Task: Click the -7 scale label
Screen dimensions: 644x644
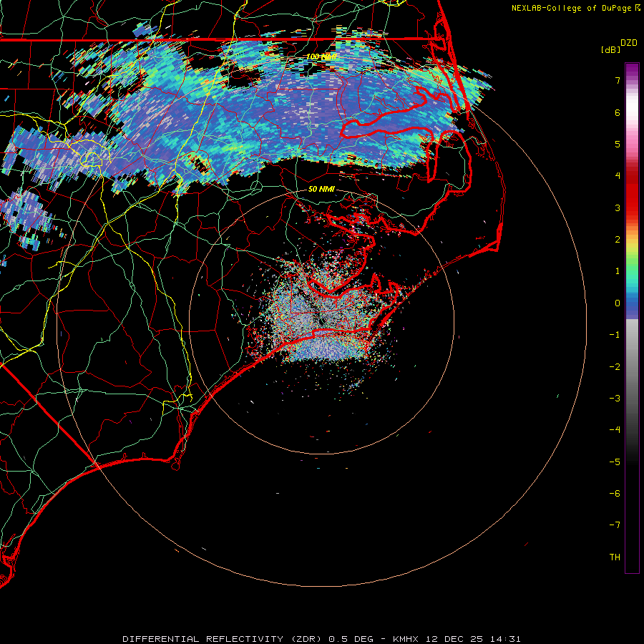Action: (615, 525)
